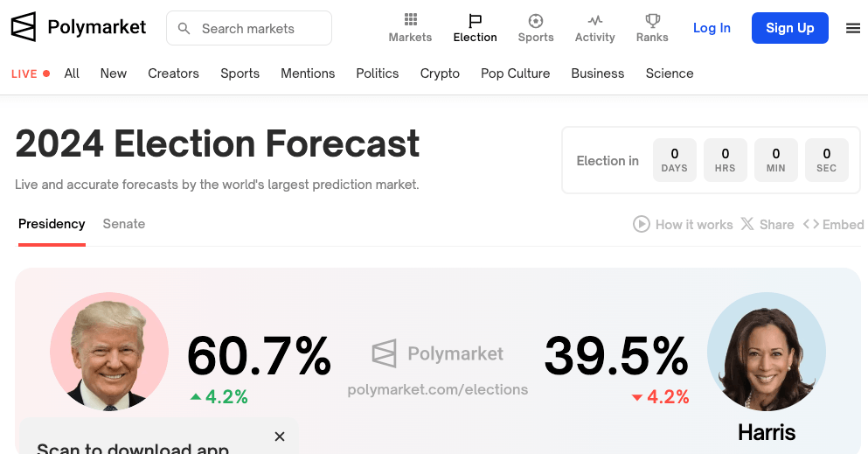Open the Embed code option

(811, 224)
